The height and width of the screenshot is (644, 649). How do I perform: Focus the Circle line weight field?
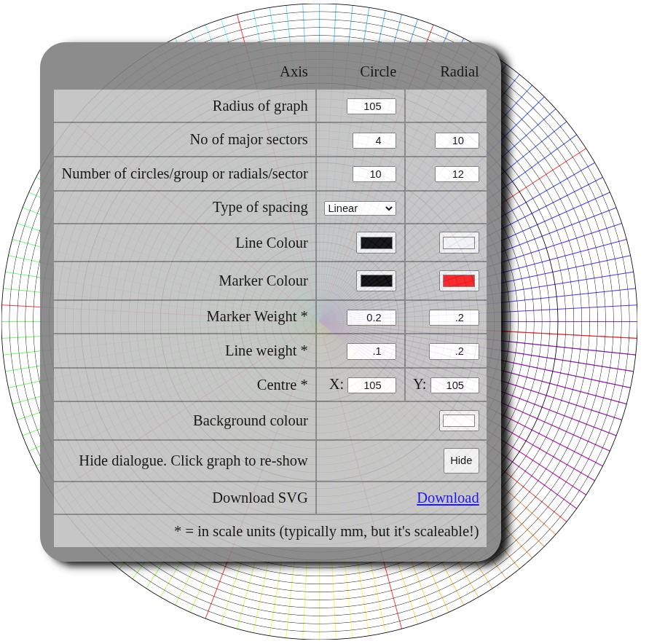[371, 351]
